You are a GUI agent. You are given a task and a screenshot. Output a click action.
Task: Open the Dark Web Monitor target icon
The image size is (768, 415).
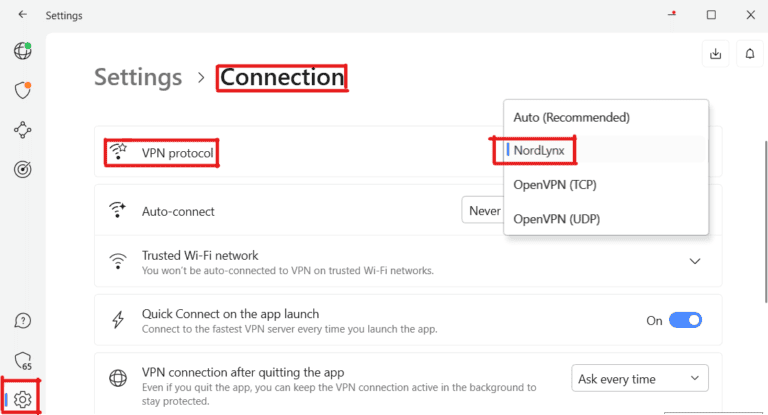pos(22,170)
